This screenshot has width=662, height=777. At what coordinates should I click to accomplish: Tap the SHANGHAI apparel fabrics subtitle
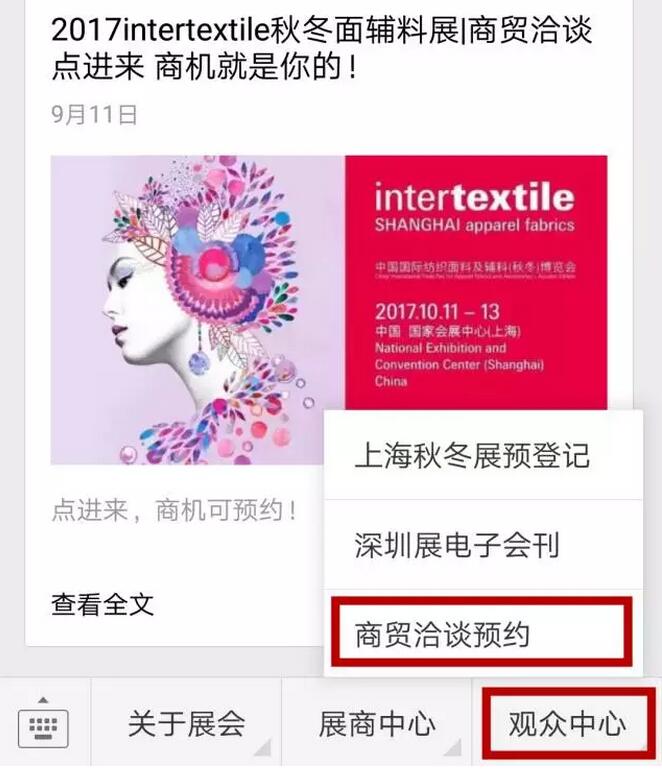474,225
